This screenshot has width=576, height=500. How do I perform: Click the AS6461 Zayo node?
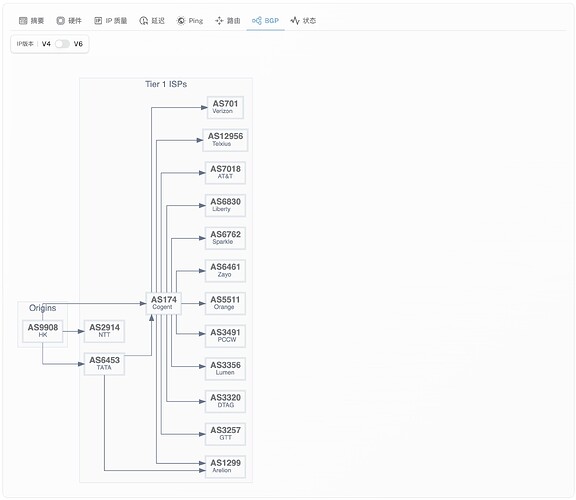(x=225, y=271)
